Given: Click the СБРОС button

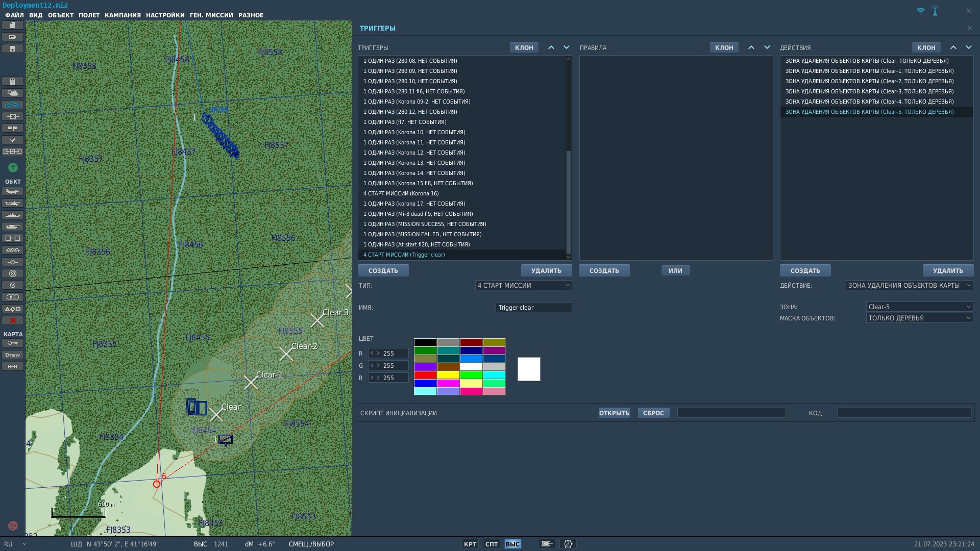Looking at the screenshot, I should point(653,413).
